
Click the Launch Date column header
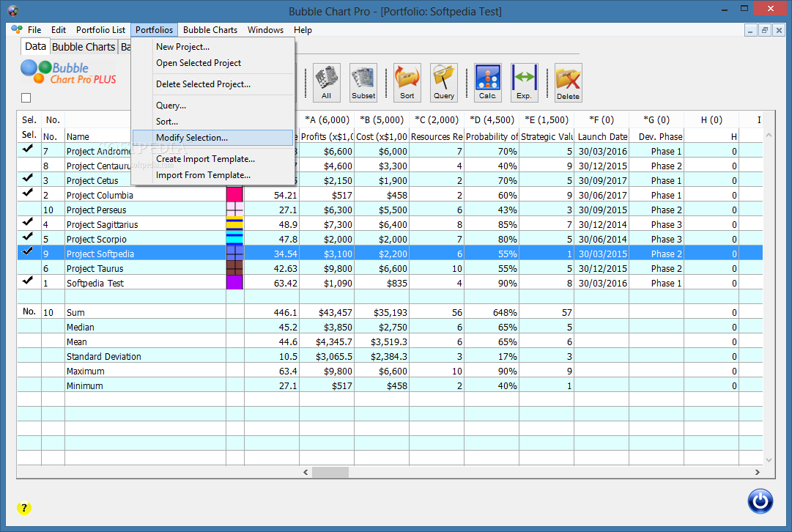point(602,136)
